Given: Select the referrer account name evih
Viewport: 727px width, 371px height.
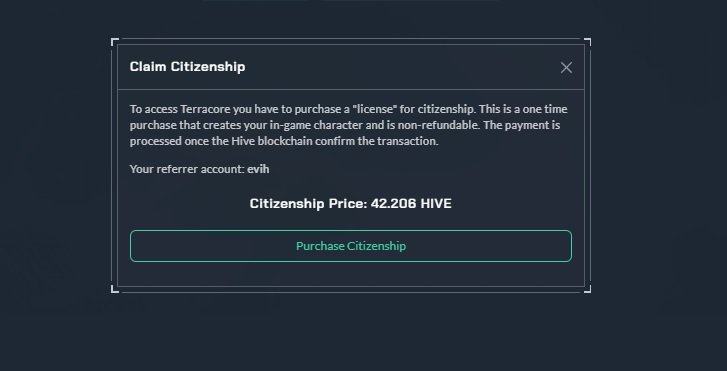Looking at the screenshot, I should (x=258, y=169).
